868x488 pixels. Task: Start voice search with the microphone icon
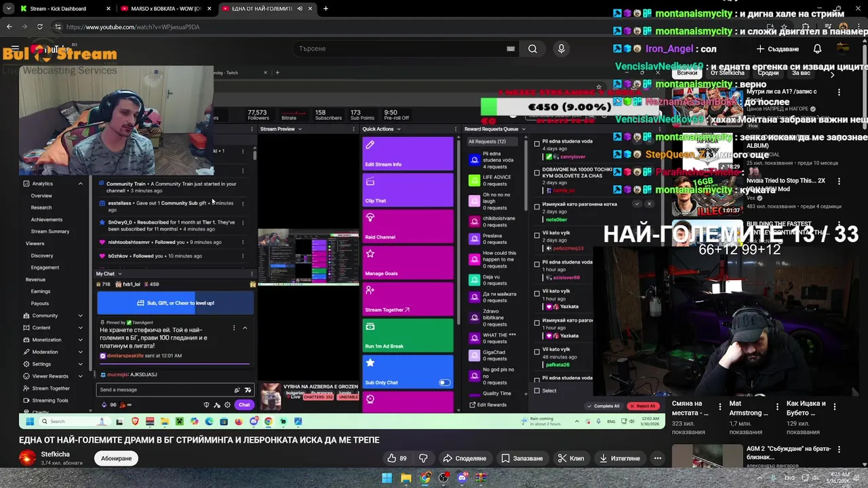click(561, 49)
